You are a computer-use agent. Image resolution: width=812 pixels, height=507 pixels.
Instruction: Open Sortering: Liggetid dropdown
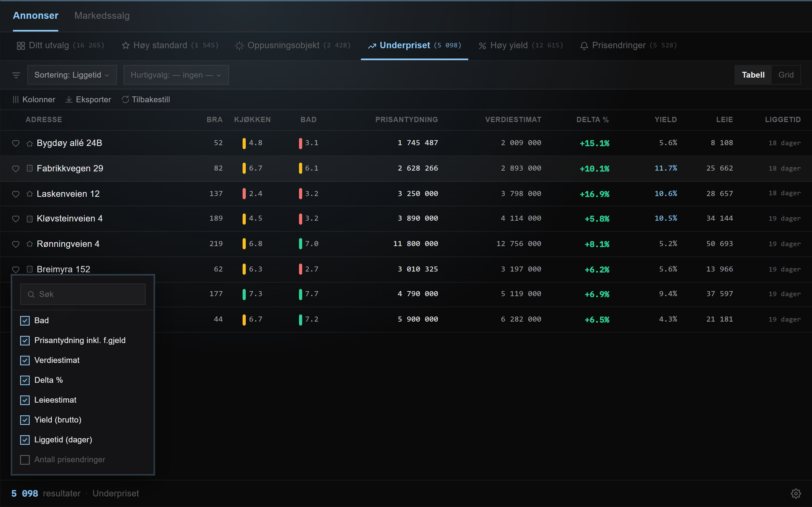point(72,75)
